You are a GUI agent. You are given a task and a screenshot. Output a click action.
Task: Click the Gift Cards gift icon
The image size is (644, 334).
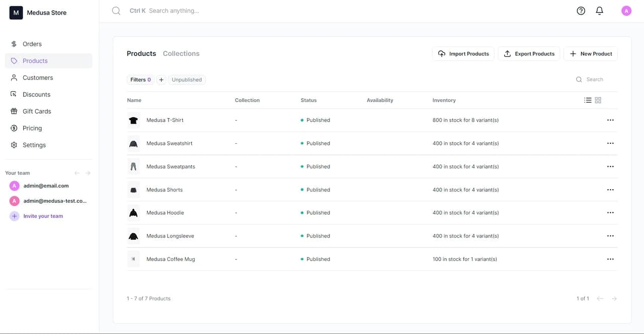tap(14, 111)
